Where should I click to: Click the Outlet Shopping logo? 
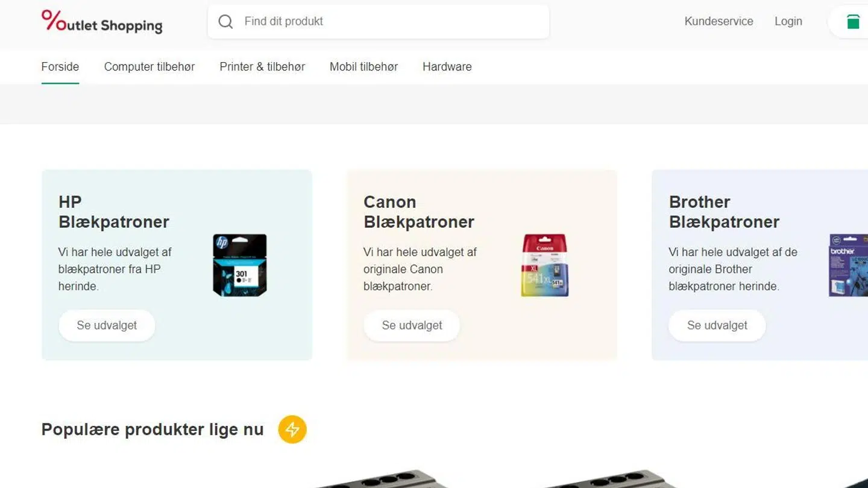pos(102,22)
